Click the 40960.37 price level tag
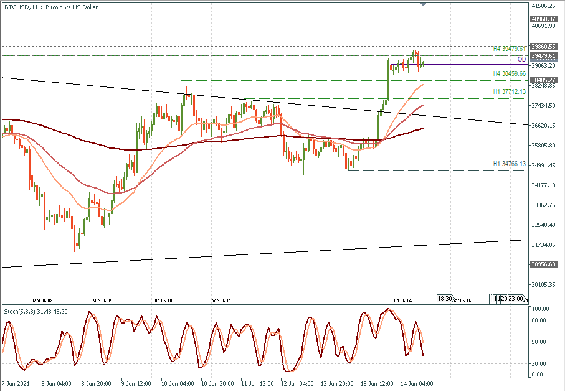This screenshot has width=565, height=392. [543, 19]
